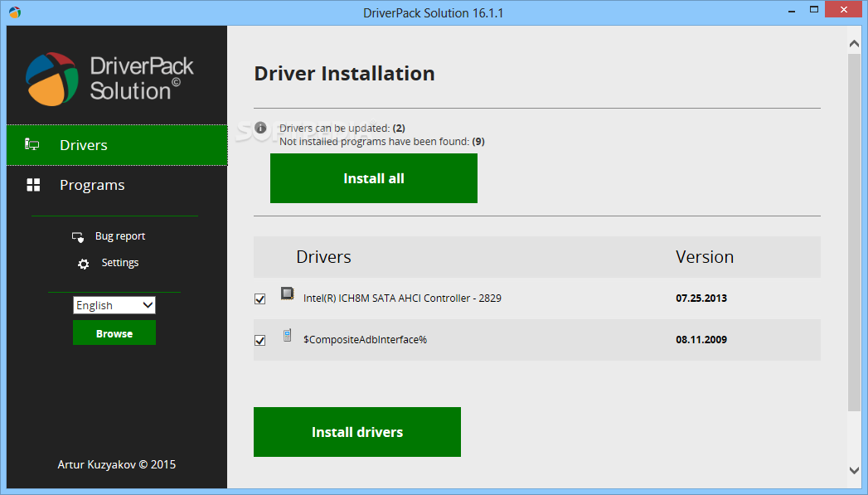Image resolution: width=868 pixels, height=495 pixels.
Task: Click the 'Drivers can be updated: (2)' text
Action: point(342,128)
